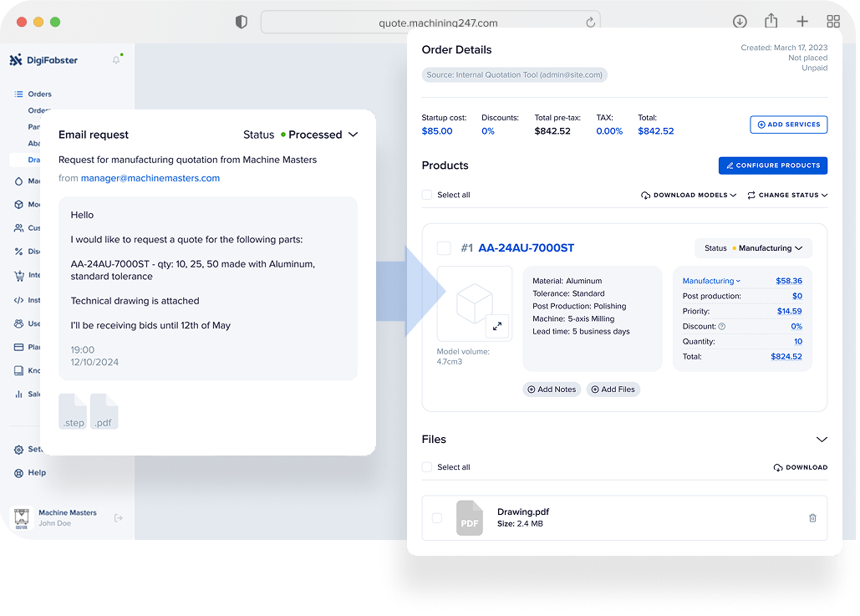Click the card Plan icon in sidebar

18,347
